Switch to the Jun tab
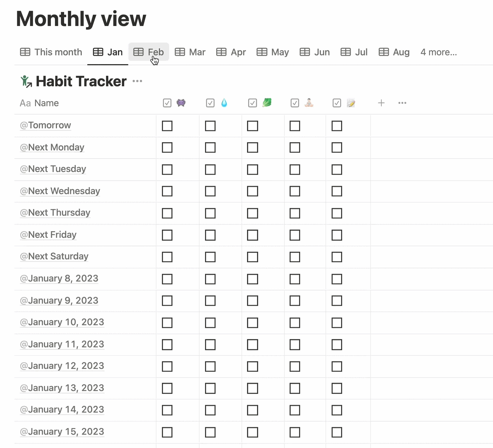 coord(315,52)
